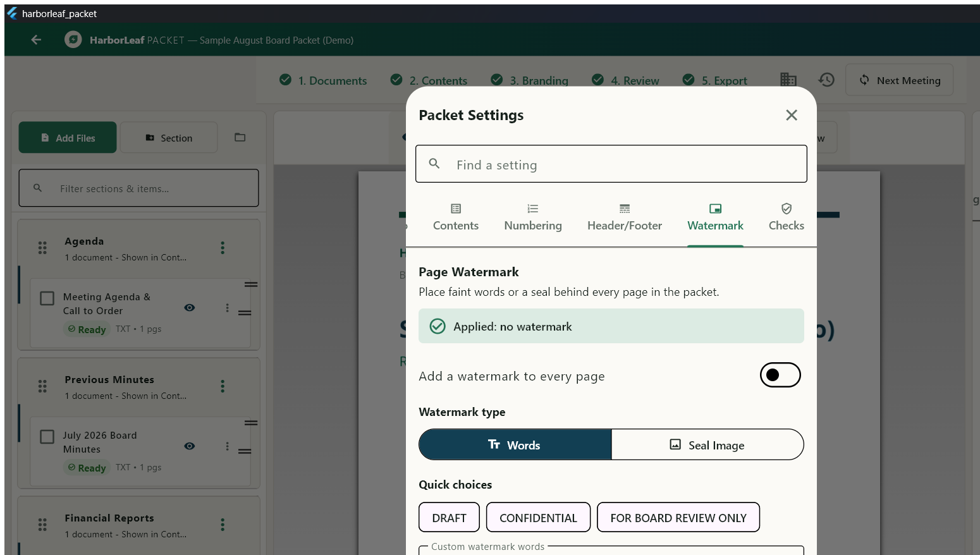This screenshot has height=555, width=980.
Task: Select the Financial Reports section title
Action: 109,518
